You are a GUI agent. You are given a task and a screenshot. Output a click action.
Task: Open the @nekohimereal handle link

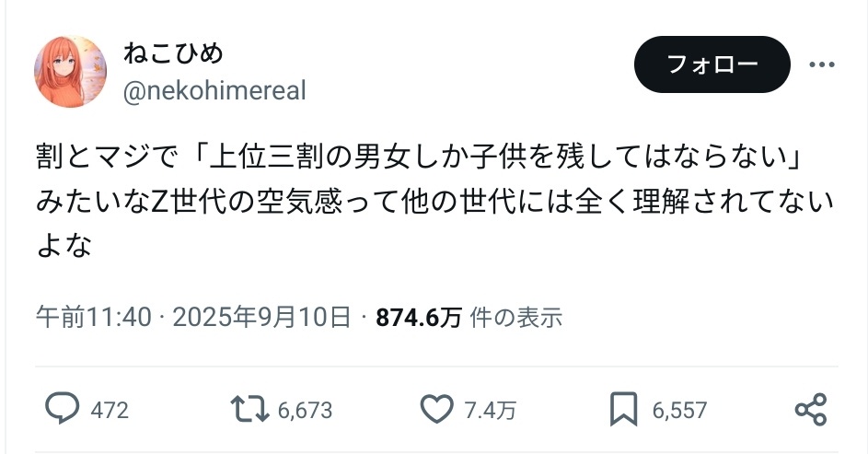(214, 91)
